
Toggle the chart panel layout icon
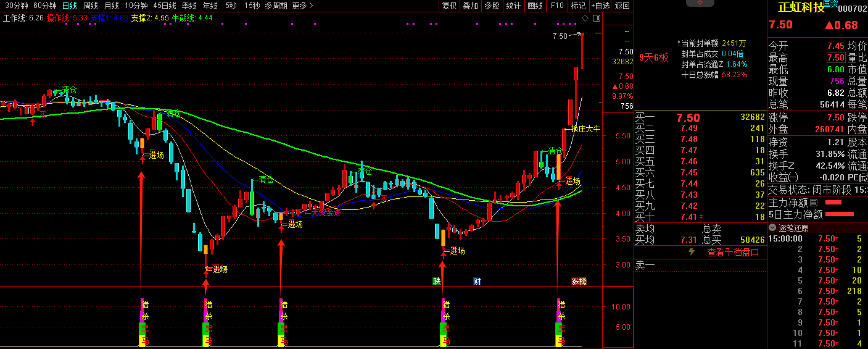click(597, 19)
